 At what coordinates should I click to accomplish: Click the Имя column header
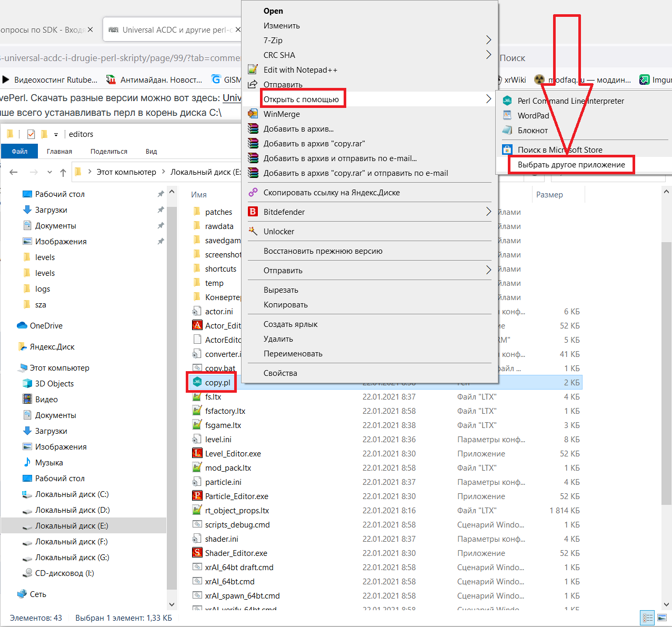point(199,194)
